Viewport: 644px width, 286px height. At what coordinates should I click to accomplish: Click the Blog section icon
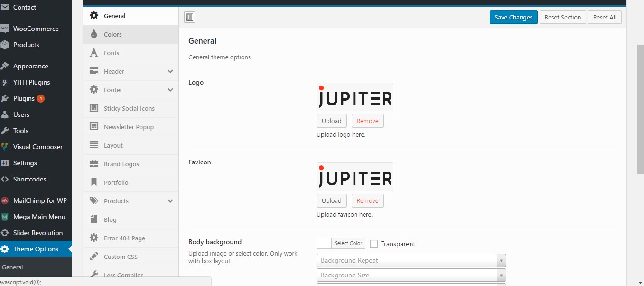[94, 219]
